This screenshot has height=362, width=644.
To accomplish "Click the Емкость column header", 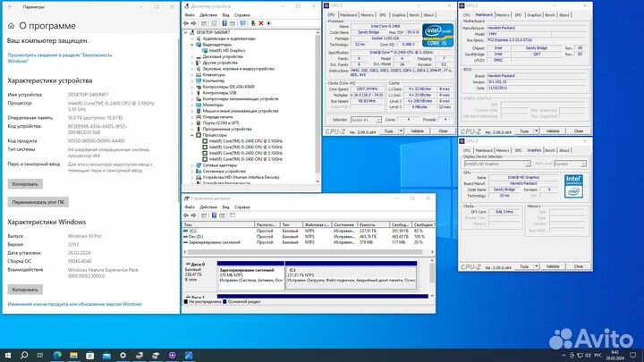I will [373, 225].
